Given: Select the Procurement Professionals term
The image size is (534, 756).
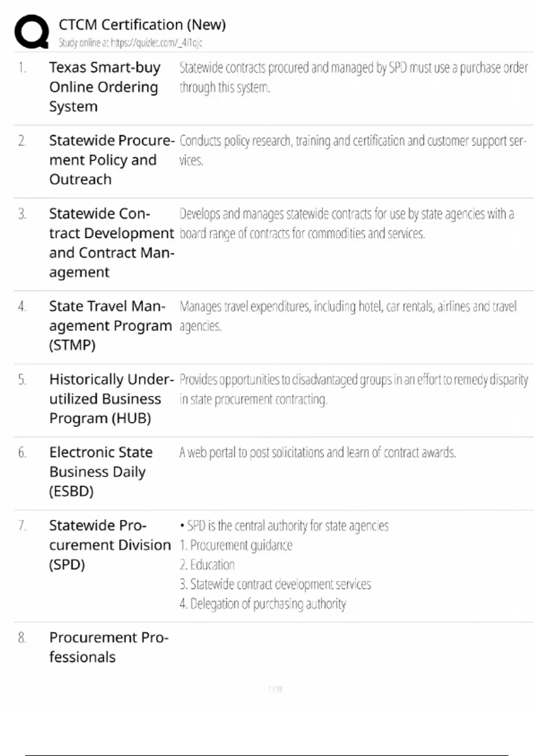Looking at the screenshot, I should 109,647.
